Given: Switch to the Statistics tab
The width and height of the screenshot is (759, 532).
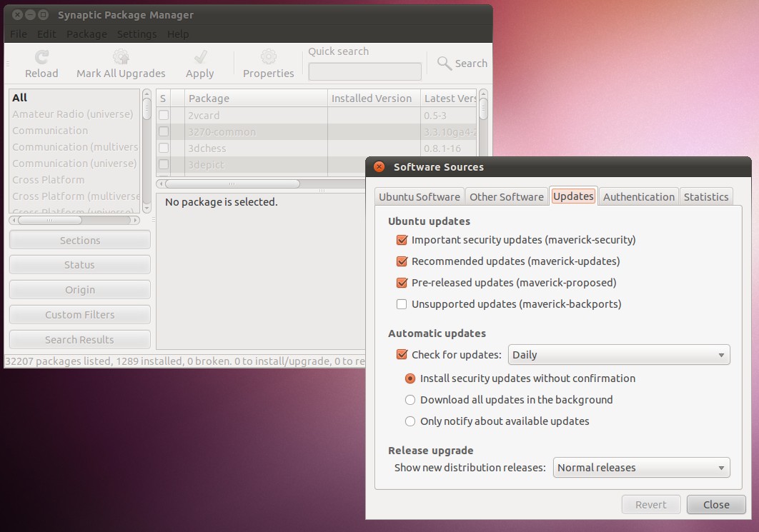Looking at the screenshot, I should 705,197.
